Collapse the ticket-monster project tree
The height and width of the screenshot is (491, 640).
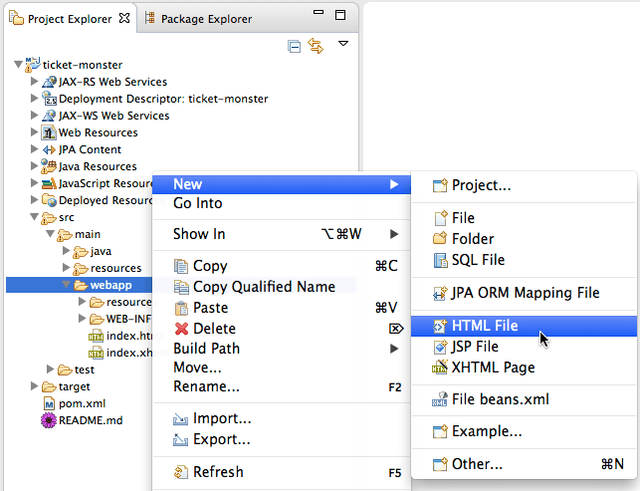pos(19,65)
